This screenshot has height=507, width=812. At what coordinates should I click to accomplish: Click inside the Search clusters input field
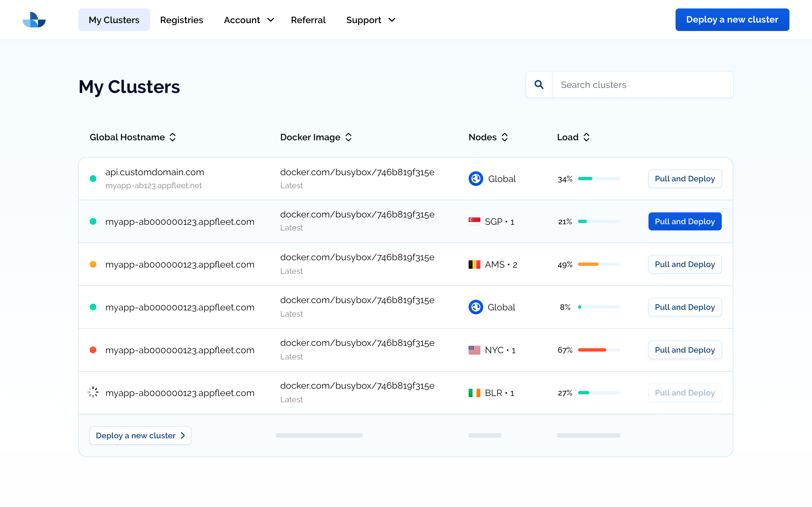[637, 84]
